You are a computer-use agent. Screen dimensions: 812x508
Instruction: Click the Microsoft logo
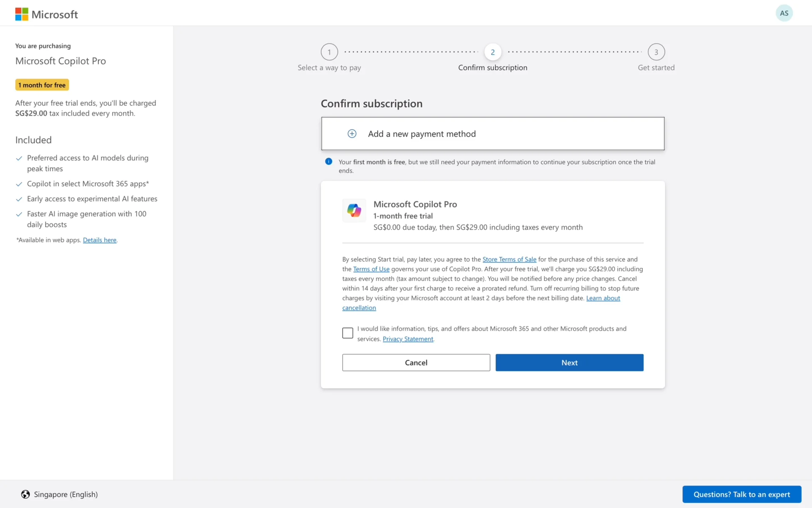[46, 14]
